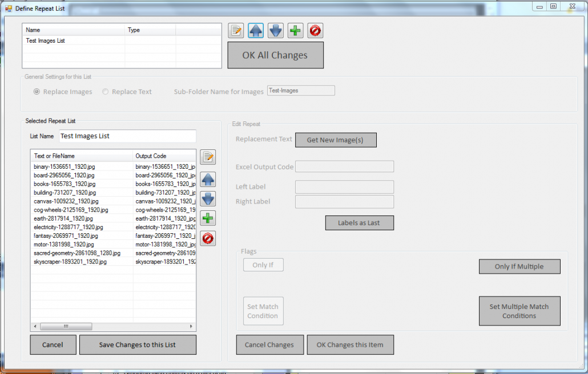This screenshot has width=588, height=374.
Task: Click the edit icon beside the file list
Action: (x=208, y=157)
